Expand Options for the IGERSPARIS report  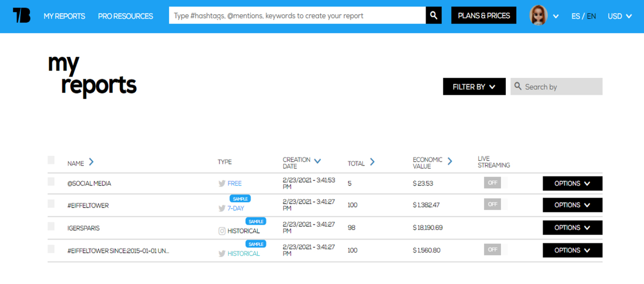coord(572,228)
